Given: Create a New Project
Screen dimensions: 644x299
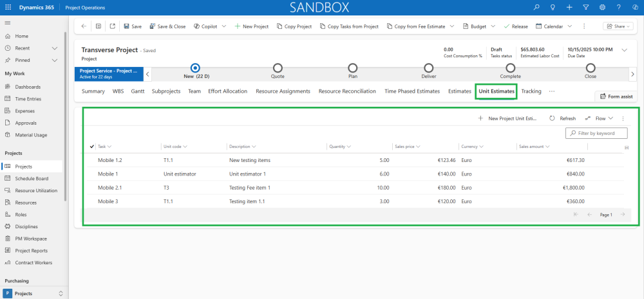Looking at the screenshot, I should (x=251, y=26).
